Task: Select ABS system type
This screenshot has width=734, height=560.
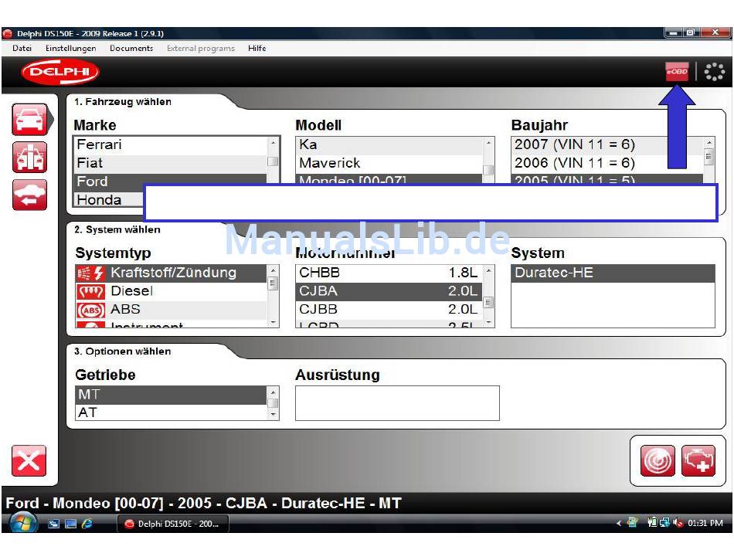Action: (171, 310)
